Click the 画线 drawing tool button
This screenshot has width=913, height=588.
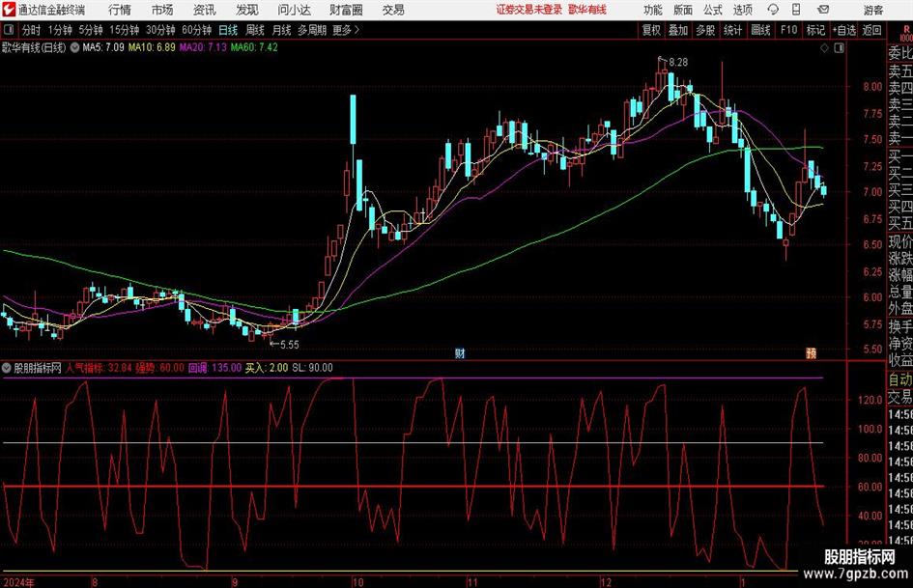[x=760, y=30]
